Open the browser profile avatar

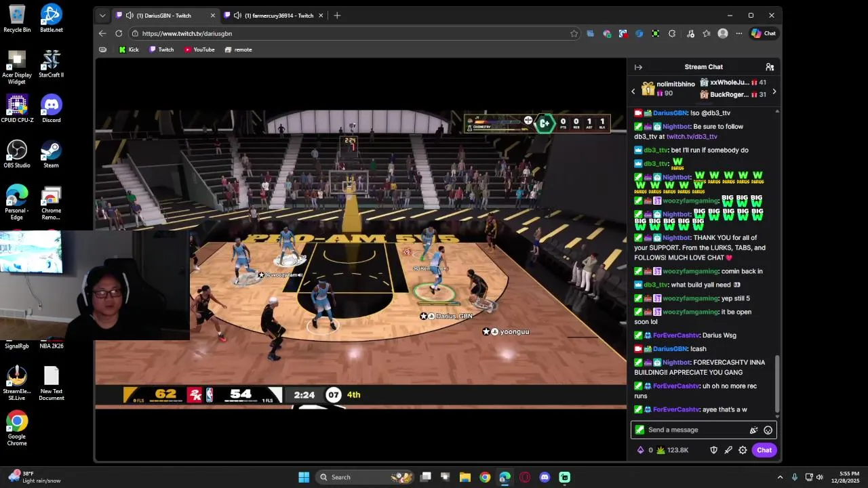723,33
